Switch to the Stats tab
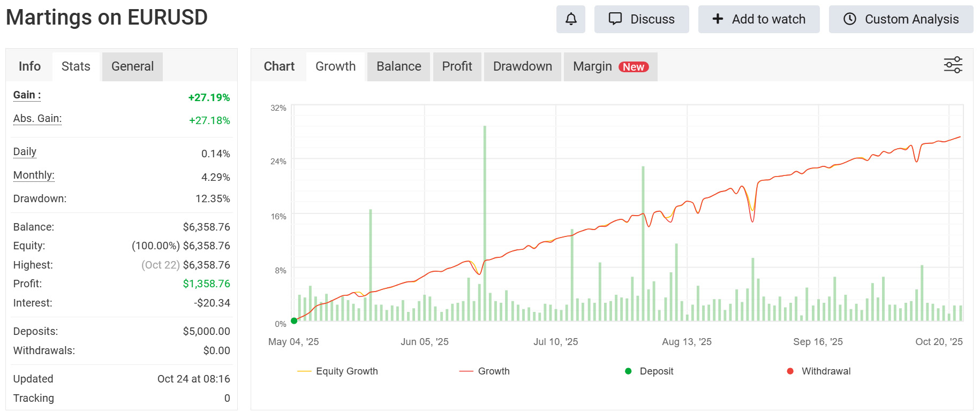This screenshot has width=980, height=413. click(76, 66)
